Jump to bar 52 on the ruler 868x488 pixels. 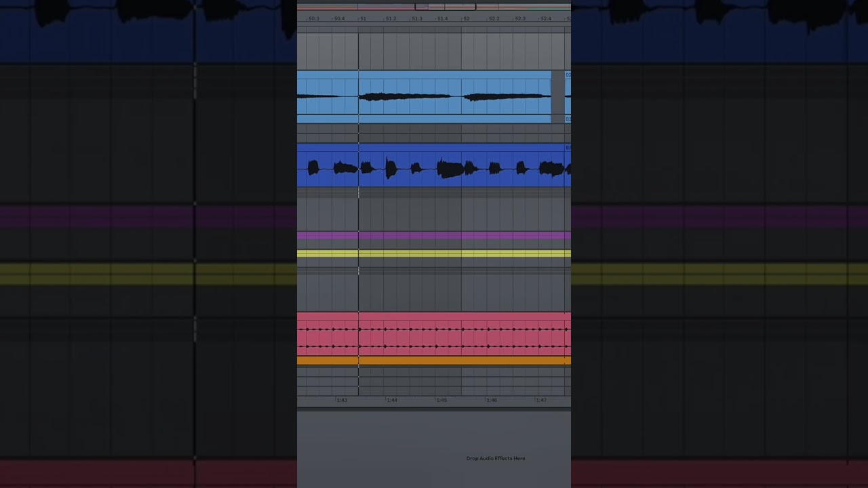tap(467, 19)
